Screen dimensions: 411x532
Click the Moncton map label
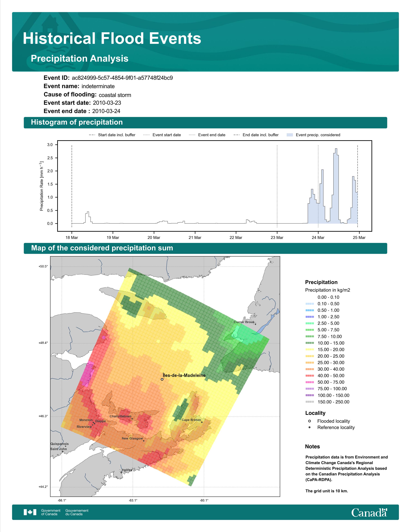point(86,420)
